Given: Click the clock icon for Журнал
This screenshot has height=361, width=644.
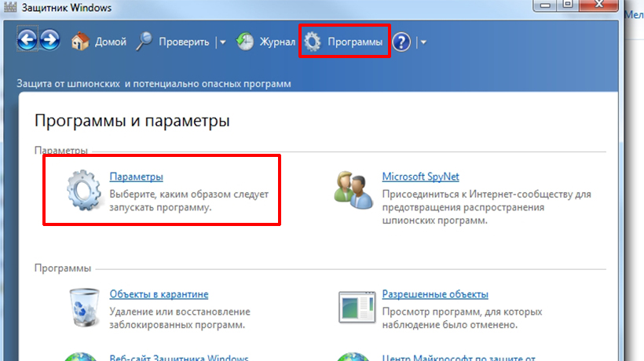Looking at the screenshot, I should [245, 42].
